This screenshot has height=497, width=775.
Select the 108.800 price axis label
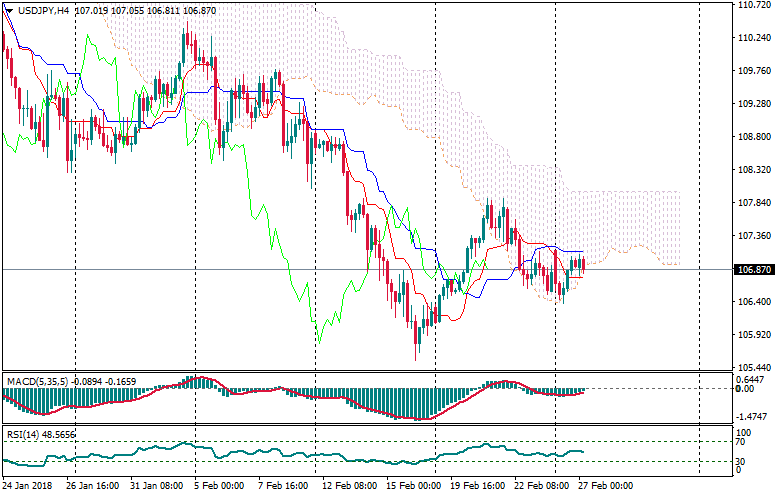750,137
